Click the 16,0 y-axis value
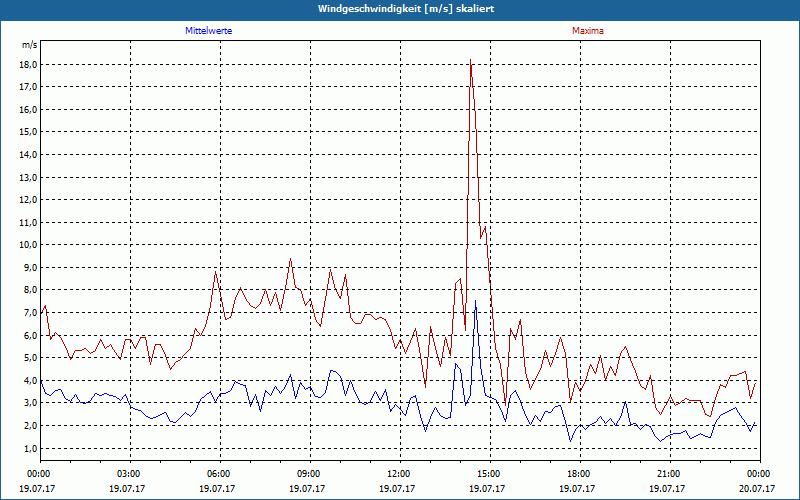The width and height of the screenshot is (800, 500). [x=29, y=110]
